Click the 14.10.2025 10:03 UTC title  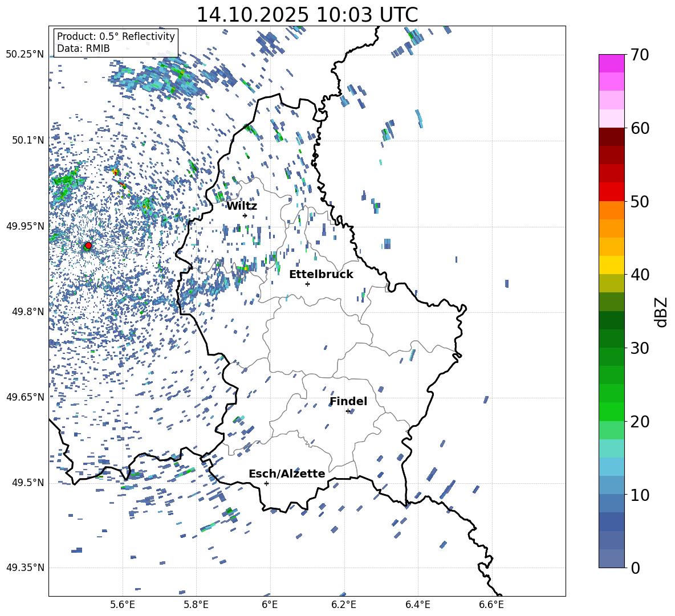[x=307, y=15]
